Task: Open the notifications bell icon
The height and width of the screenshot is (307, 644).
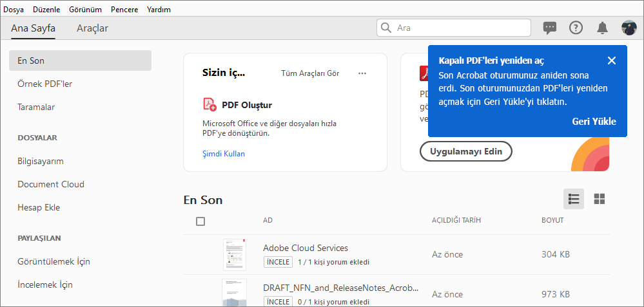Action: [602, 28]
